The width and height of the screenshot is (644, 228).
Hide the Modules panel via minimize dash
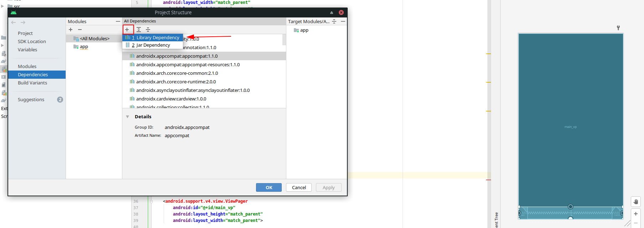tap(118, 21)
